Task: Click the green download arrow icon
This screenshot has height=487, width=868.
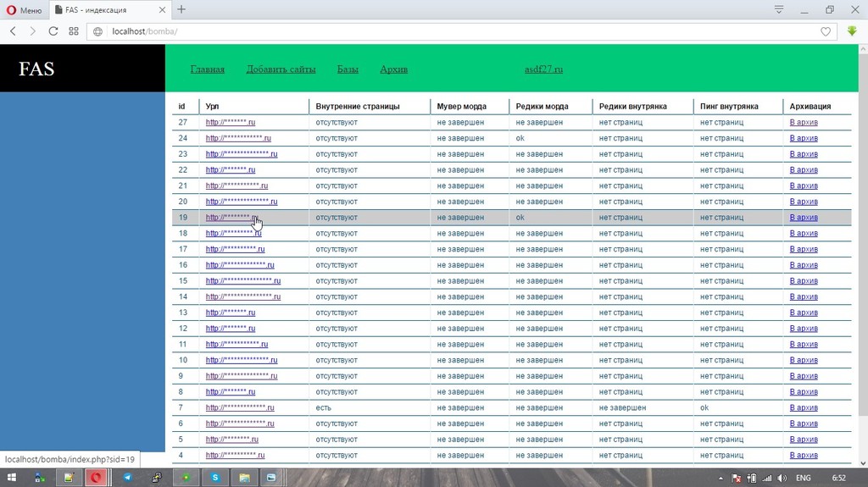Action: coord(852,31)
